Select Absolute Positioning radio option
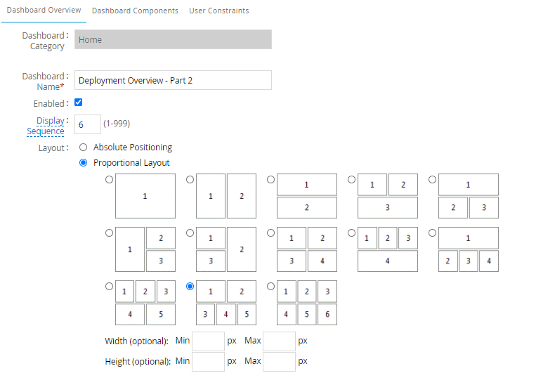Screen dimensions: 536x392 [x=84, y=148]
